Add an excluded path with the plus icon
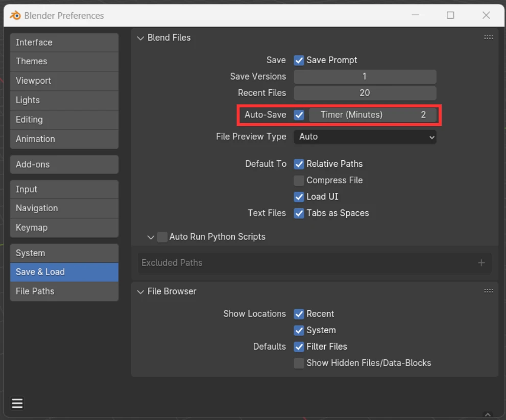The image size is (506, 420). 481,263
